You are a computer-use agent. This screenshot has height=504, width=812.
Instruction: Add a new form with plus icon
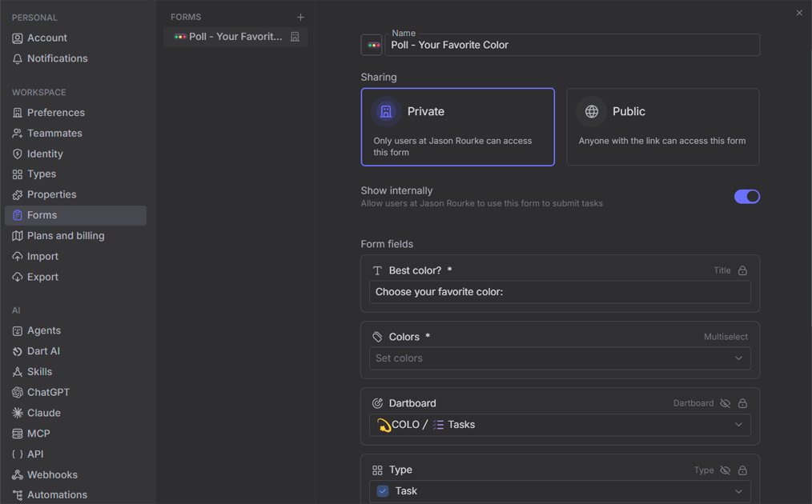[300, 17]
